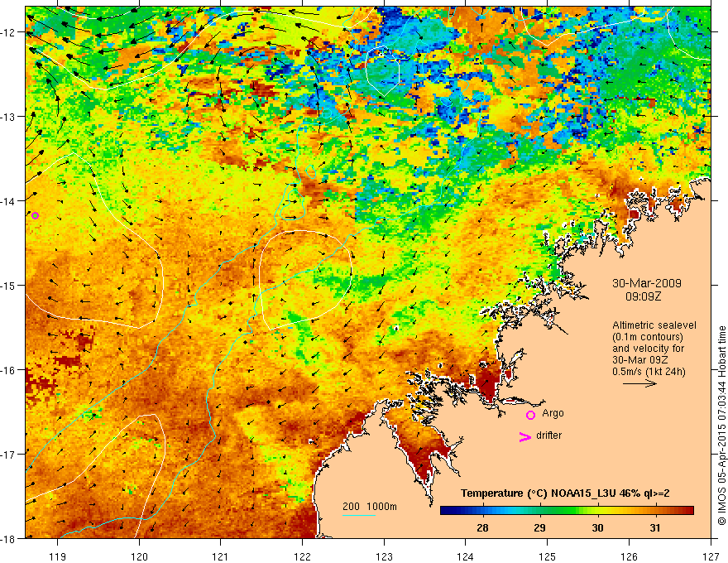Click the -17 latitude axis label
The image size is (728, 563).
pyautogui.click(x=8, y=455)
